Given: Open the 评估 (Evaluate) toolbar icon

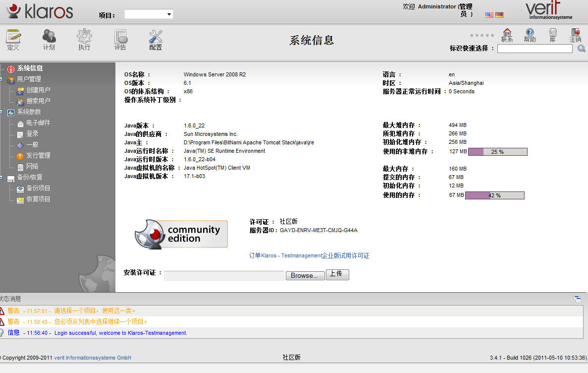Looking at the screenshot, I should (120, 40).
